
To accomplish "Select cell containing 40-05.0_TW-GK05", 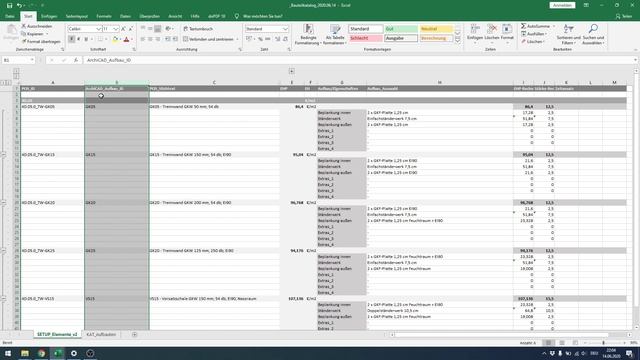I will (x=52, y=107).
